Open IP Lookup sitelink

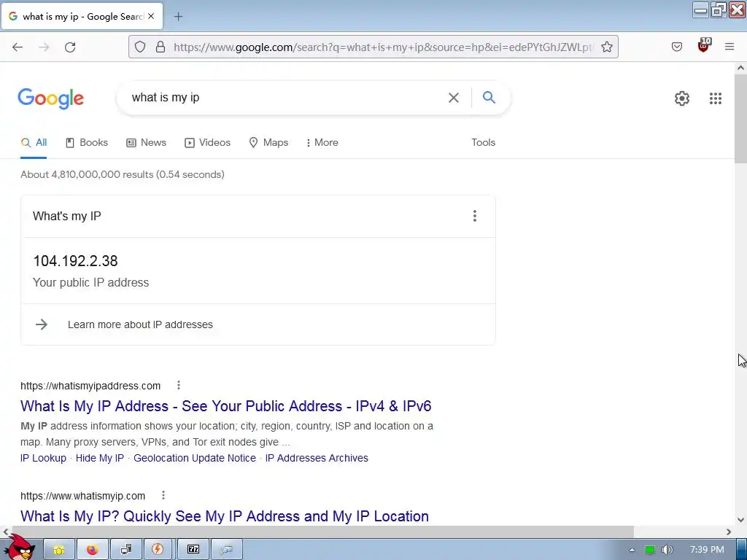(43, 458)
